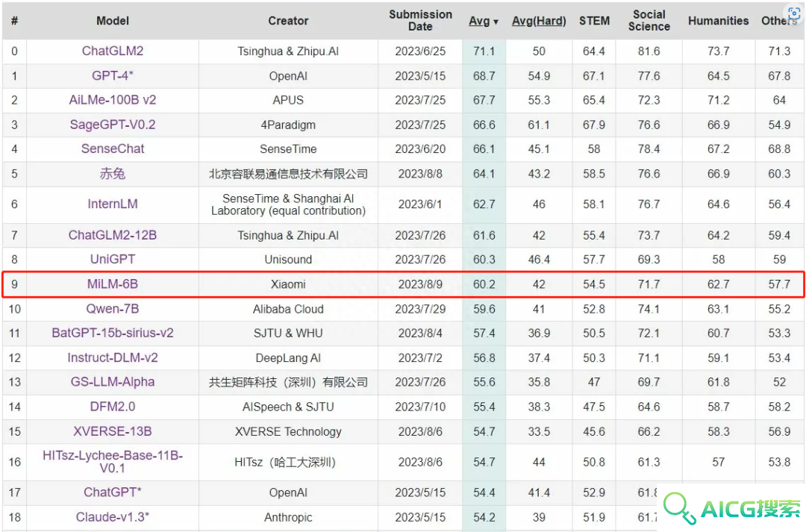The width and height of the screenshot is (806, 532).
Task: Select the APUS creator cell
Action: click(288, 100)
